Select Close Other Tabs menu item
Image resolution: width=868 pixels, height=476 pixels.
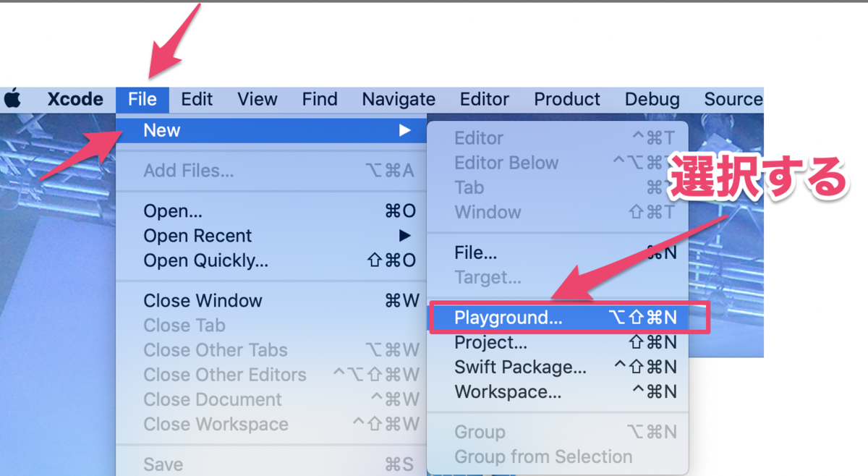point(272,350)
